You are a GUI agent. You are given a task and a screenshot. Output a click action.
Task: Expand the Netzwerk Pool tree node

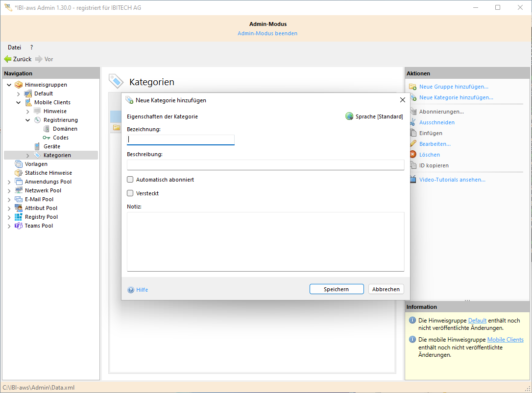coord(9,190)
